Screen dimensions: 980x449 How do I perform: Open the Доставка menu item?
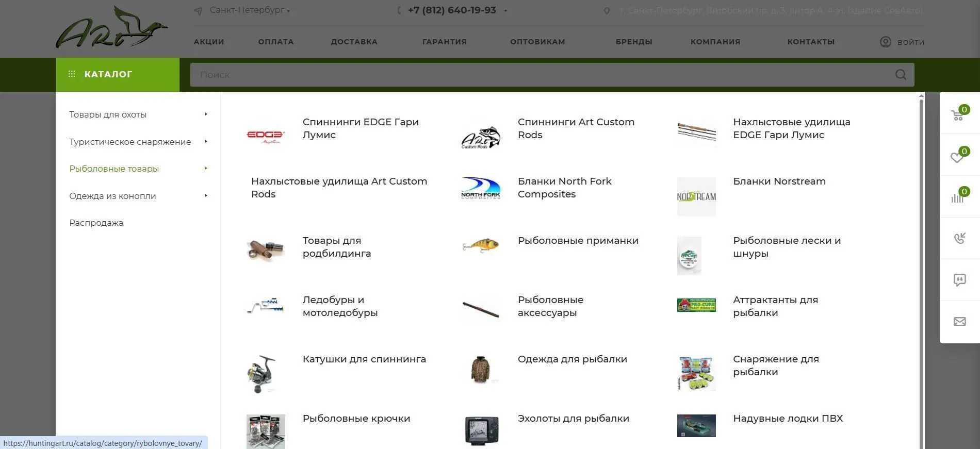click(354, 42)
